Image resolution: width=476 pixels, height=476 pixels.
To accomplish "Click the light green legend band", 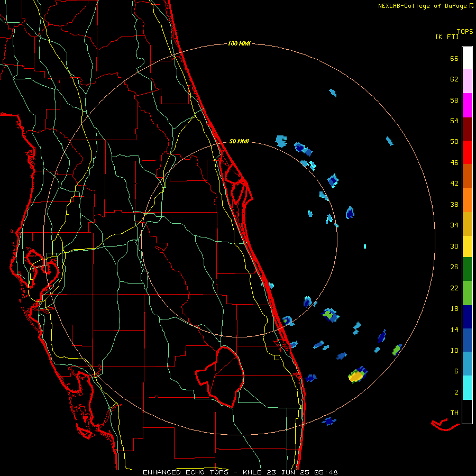I will (x=467, y=293).
